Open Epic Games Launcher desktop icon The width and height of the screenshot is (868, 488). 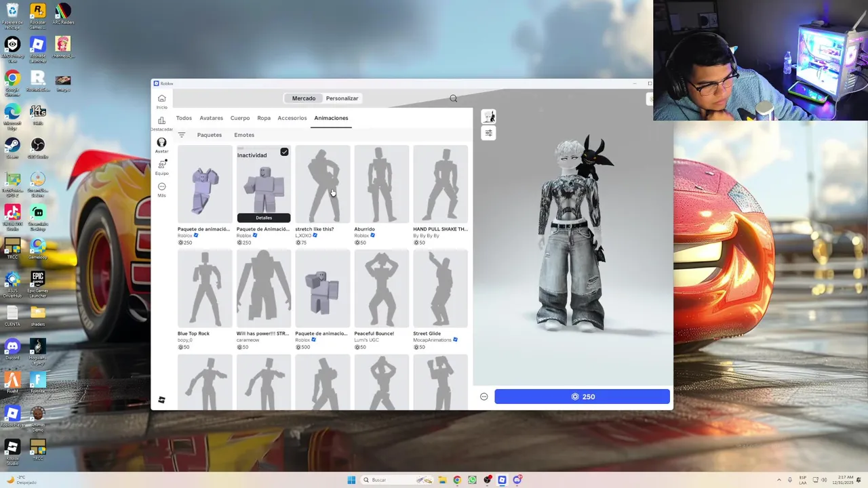tap(38, 285)
